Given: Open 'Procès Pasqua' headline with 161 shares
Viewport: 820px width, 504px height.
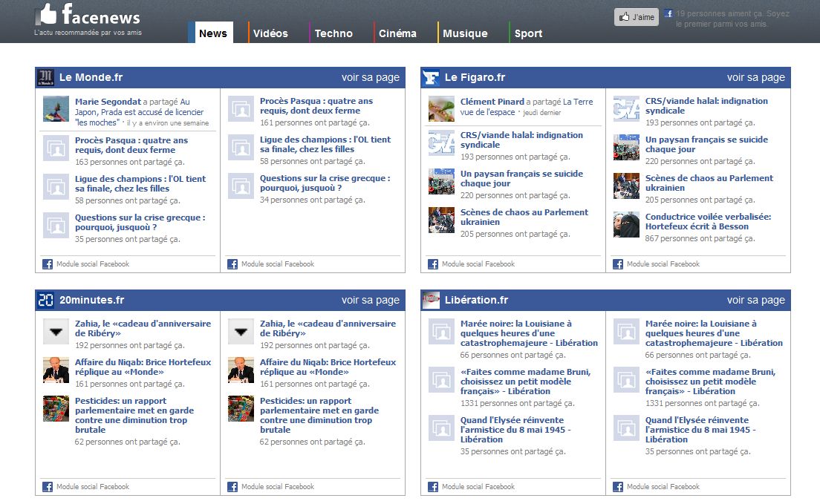Looking at the screenshot, I should tap(316, 105).
